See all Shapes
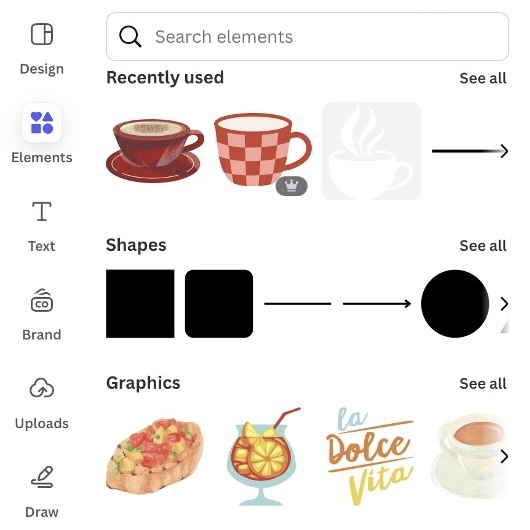Viewport: 530px width, 530px height. coord(483,246)
